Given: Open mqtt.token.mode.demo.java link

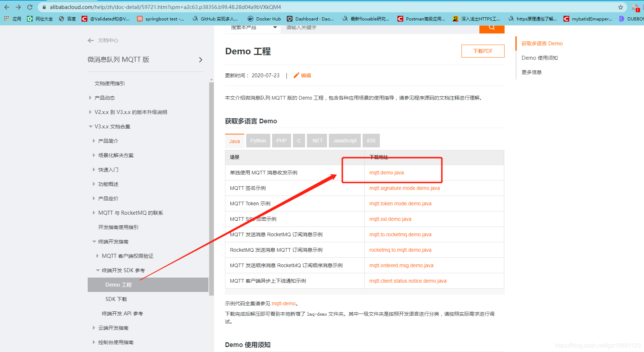Looking at the screenshot, I should tap(400, 204).
